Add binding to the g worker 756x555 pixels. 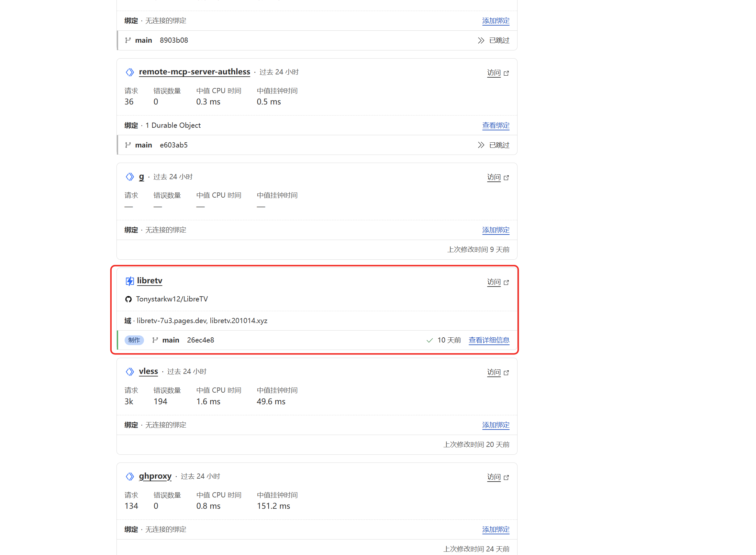[495, 230]
